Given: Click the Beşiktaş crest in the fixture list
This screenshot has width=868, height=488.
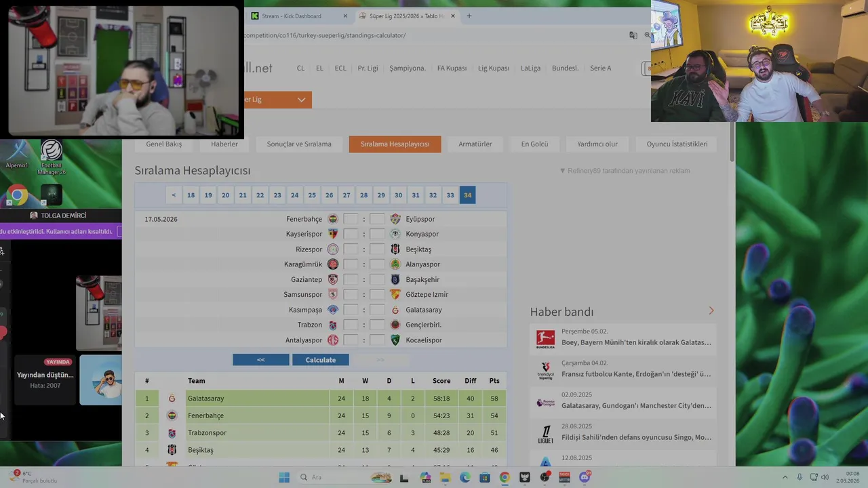Looking at the screenshot, I should point(395,249).
